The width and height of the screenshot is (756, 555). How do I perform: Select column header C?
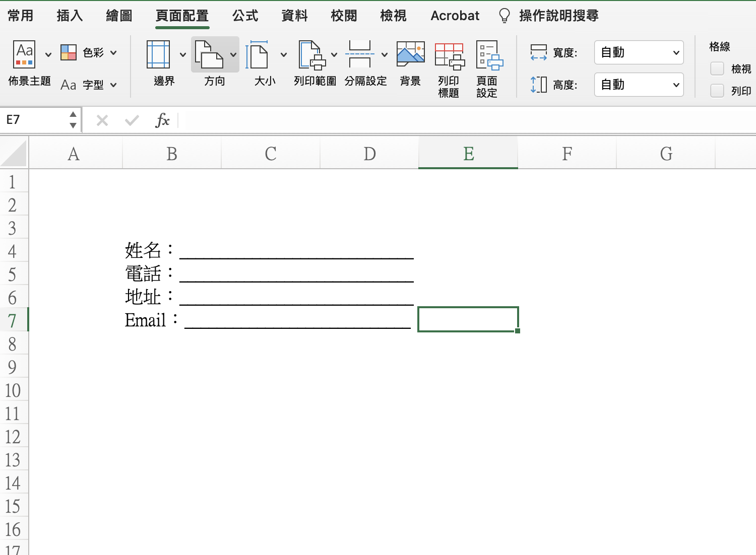271,154
